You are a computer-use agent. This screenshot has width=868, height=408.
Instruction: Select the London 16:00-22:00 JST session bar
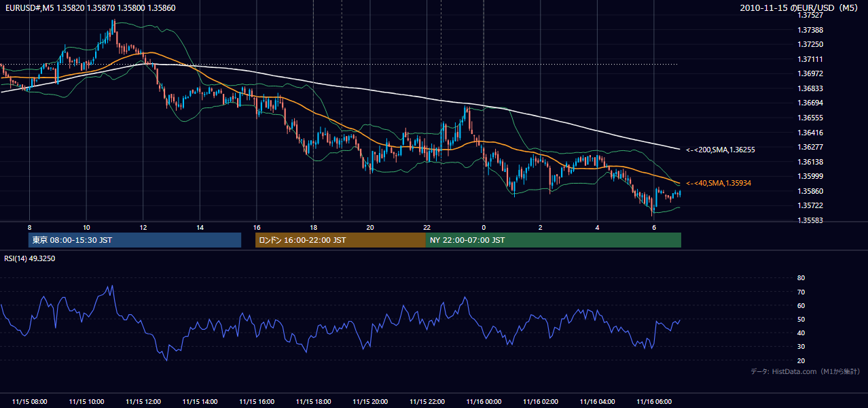pos(340,240)
